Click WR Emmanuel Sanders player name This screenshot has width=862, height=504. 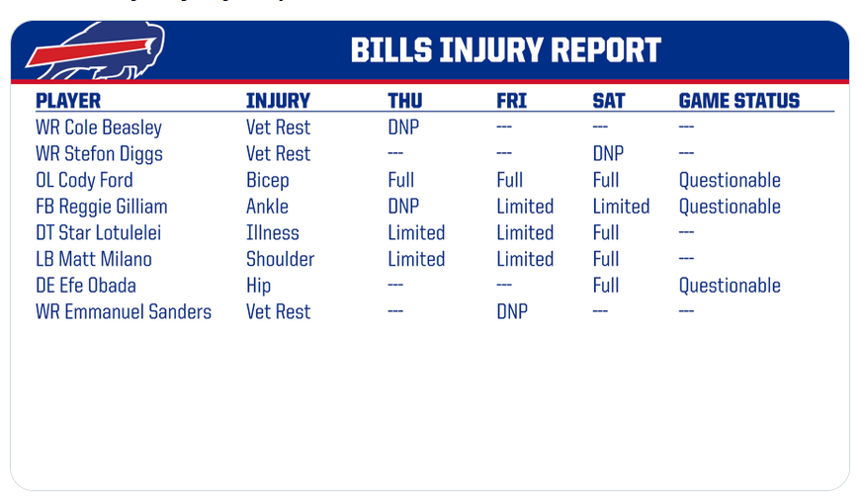tap(124, 312)
